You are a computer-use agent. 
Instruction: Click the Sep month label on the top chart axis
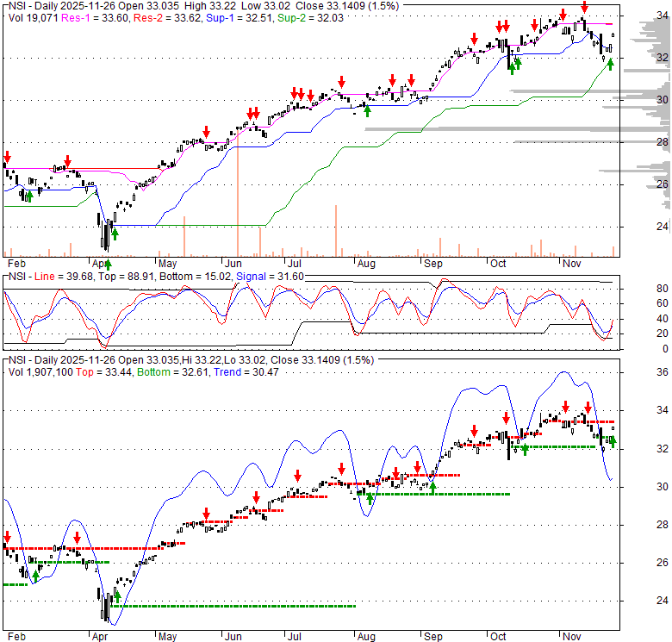431,262
